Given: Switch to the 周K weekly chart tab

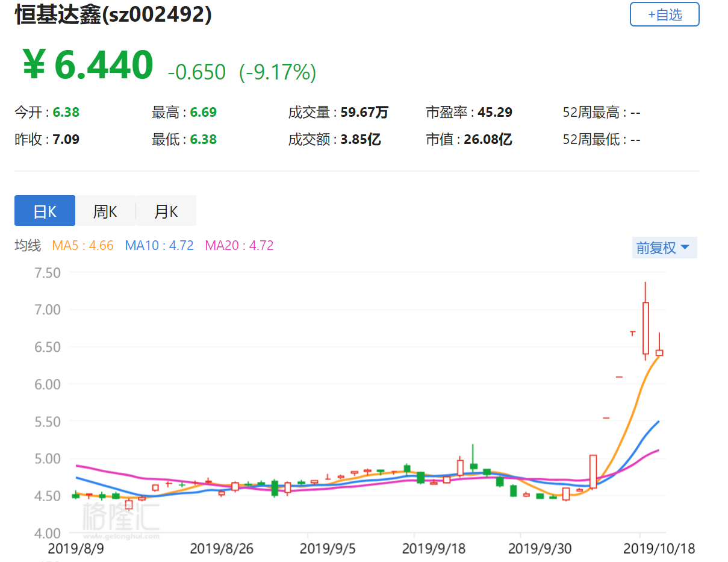Looking at the screenshot, I should [x=105, y=211].
